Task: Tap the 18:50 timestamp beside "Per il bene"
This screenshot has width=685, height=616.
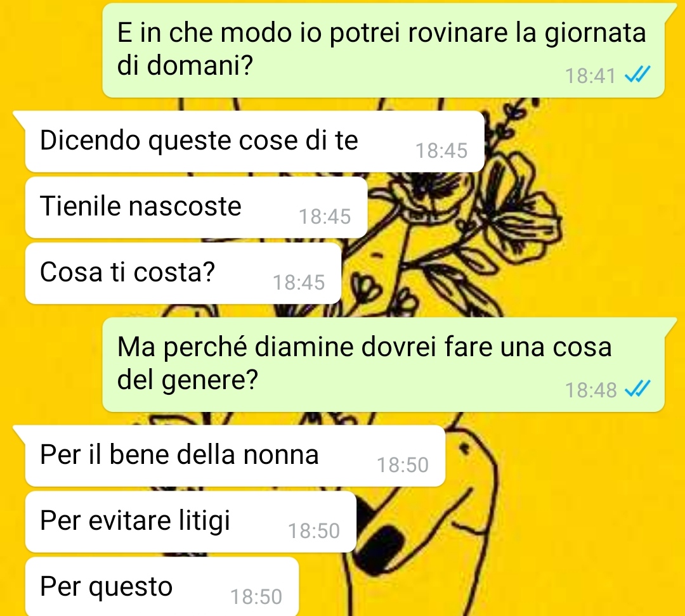Action: pos(402,465)
